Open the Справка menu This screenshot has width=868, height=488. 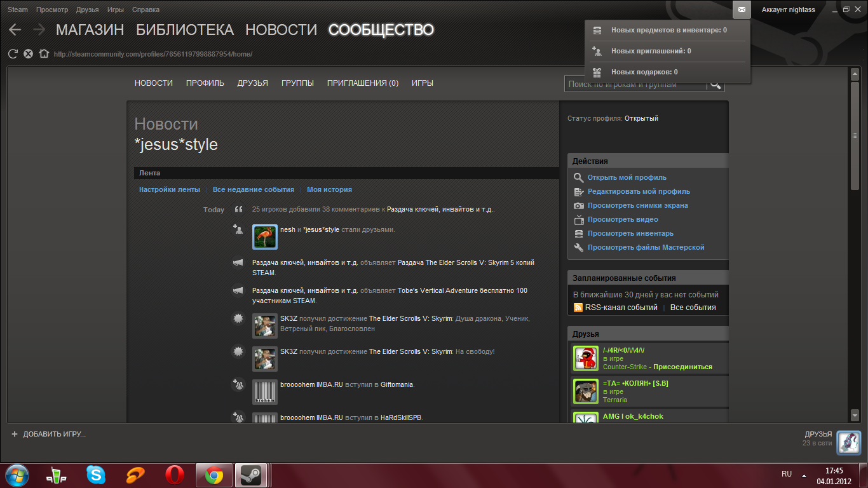click(146, 10)
